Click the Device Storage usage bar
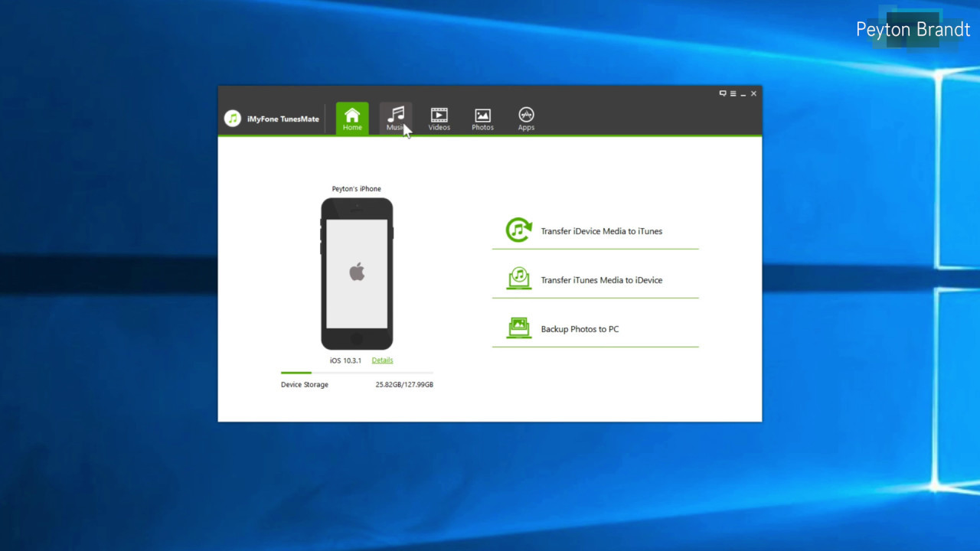980x551 pixels. 357,373
